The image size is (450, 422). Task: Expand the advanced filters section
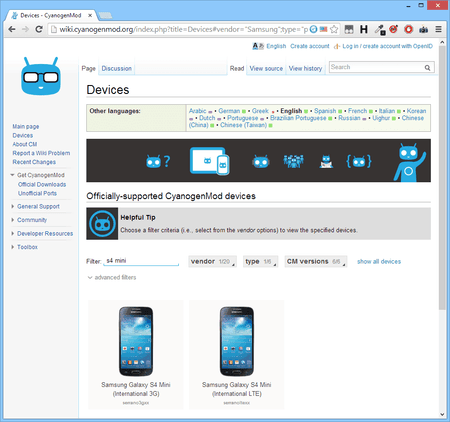[112, 277]
